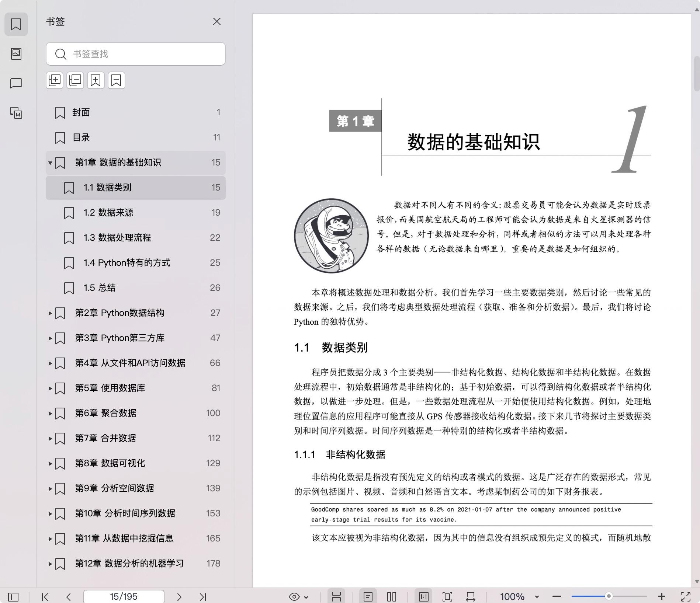The width and height of the screenshot is (700, 603).
Task: Collapse all bookmarks button
Action: tap(75, 80)
